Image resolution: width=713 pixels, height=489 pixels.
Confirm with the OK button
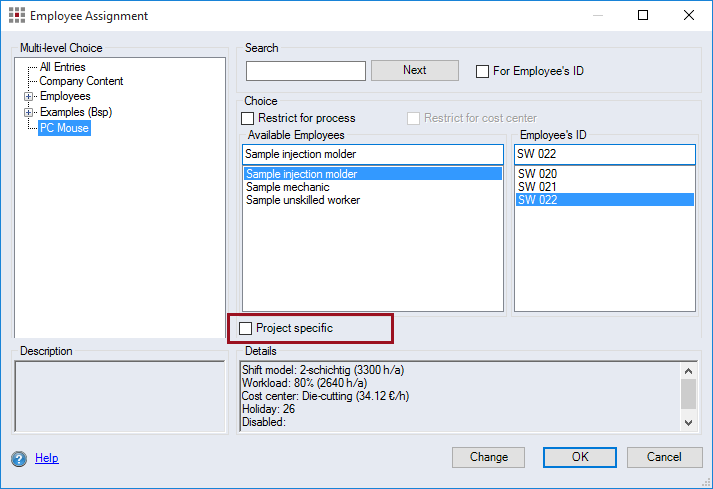580,457
